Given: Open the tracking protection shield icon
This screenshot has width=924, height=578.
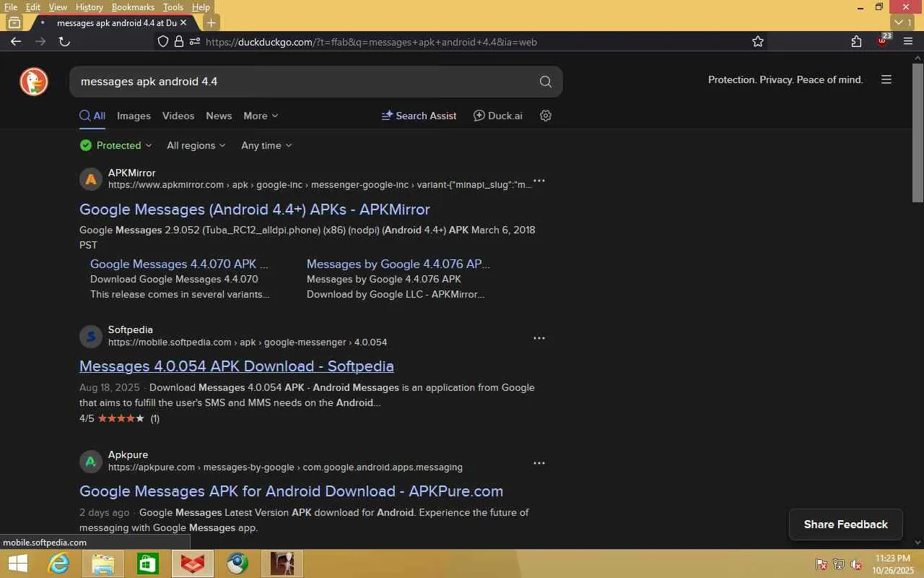Looking at the screenshot, I should [x=163, y=41].
